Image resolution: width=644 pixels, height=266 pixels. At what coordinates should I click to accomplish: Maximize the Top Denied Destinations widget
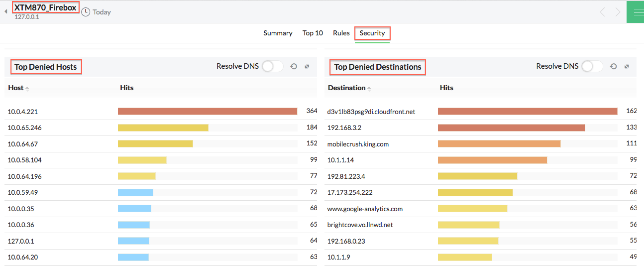pyautogui.click(x=627, y=67)
